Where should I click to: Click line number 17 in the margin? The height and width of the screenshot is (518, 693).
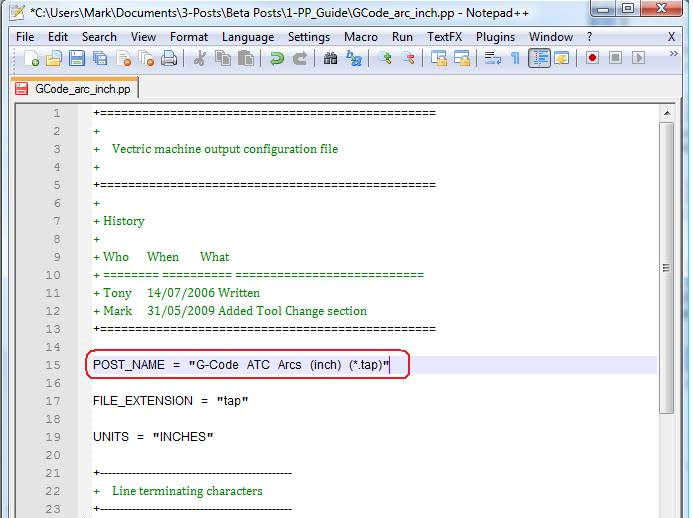tap(53, 401)
